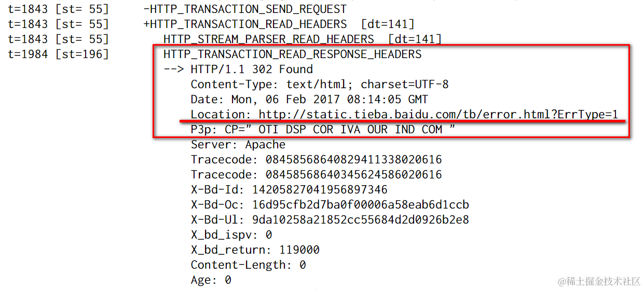Click the Age: 0 header line
Screen dimensions: 644x290
point(211,280)
